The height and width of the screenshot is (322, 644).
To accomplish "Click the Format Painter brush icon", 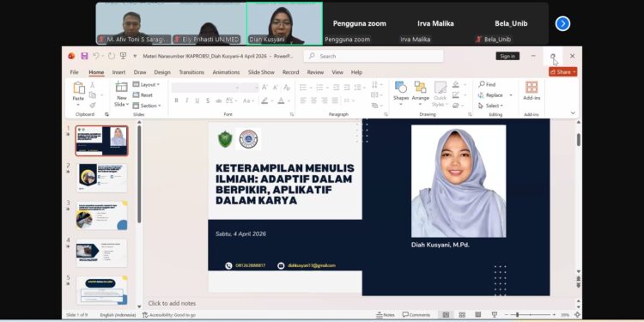I will click(x=93, y=105).
